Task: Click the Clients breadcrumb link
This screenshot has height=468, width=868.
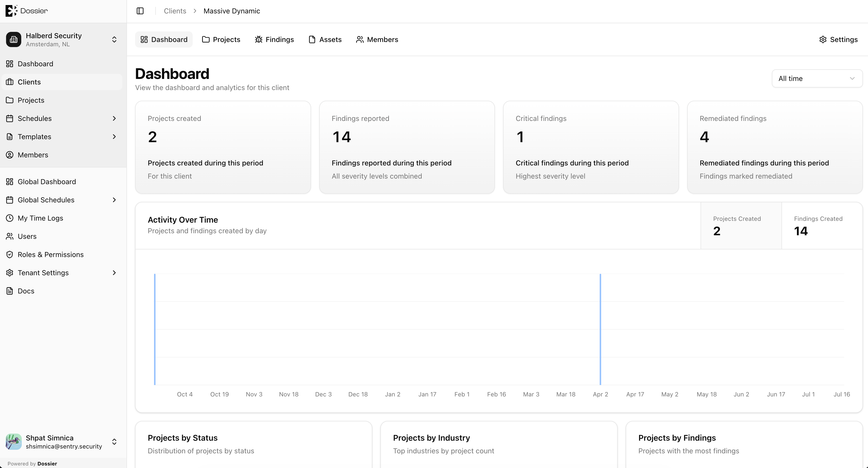Action: (175, 11)
